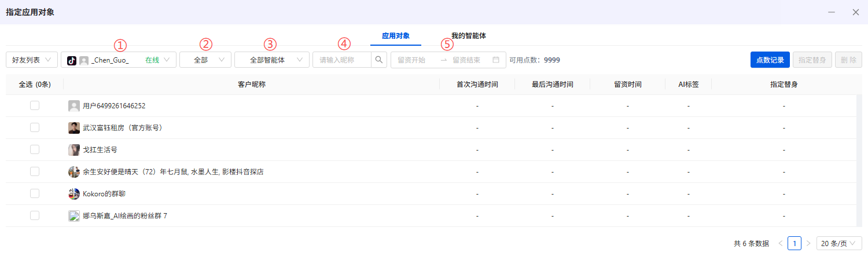Image resolution: width=868 pixels, height=271 pixels.
Task: Click avatar of 戈扛生活号
Action: 74,150
